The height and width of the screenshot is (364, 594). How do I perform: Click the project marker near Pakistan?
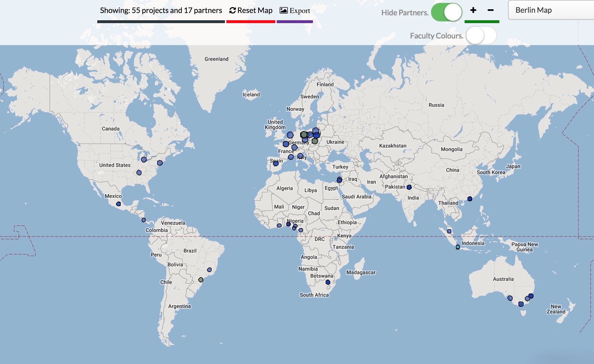pyautogui.click(x=409, y=187)
